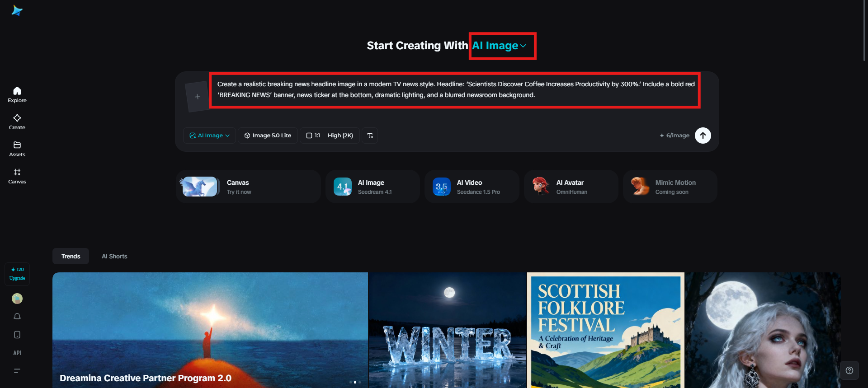Click the Mimic Motion card icon

pyautogui.click(x=640, y=186)
